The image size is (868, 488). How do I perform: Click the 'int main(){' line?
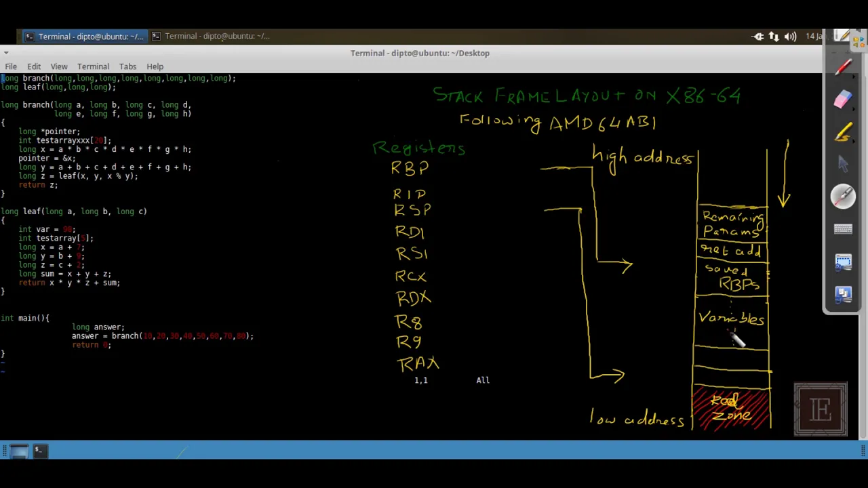click(x=25, y=318)
